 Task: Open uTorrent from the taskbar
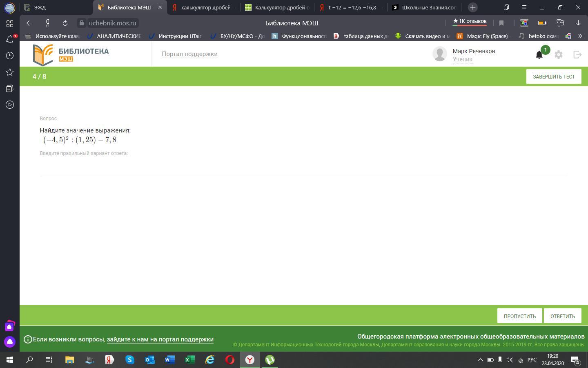(x=270, y=360)
